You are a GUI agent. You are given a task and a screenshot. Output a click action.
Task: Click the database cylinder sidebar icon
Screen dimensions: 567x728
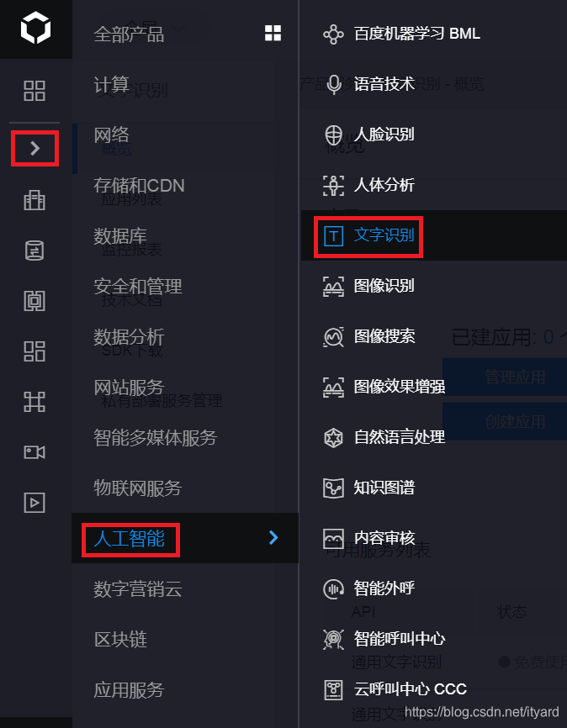point(34,251)
